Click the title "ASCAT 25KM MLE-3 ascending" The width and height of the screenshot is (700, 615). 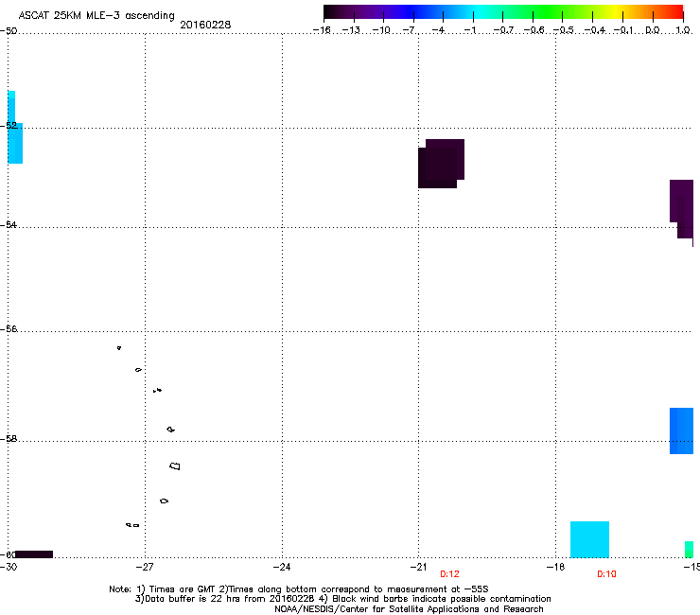(x=96, y=16)
